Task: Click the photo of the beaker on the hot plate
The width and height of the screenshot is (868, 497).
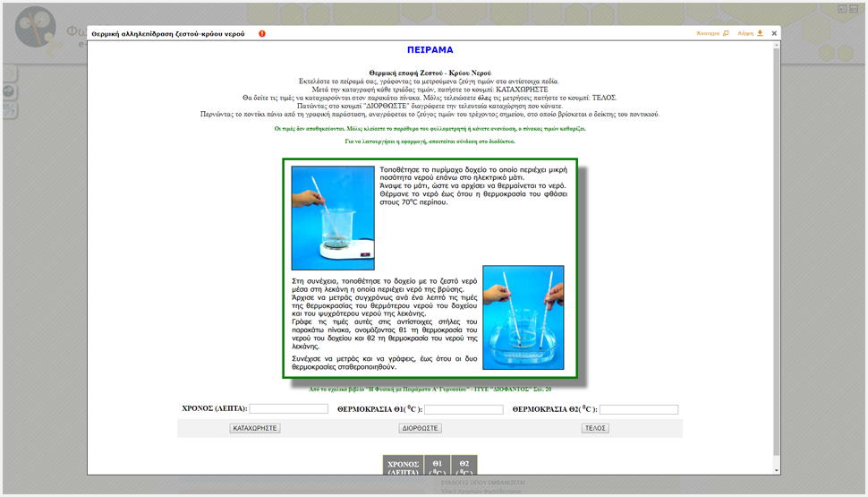Action: (333, 218)
